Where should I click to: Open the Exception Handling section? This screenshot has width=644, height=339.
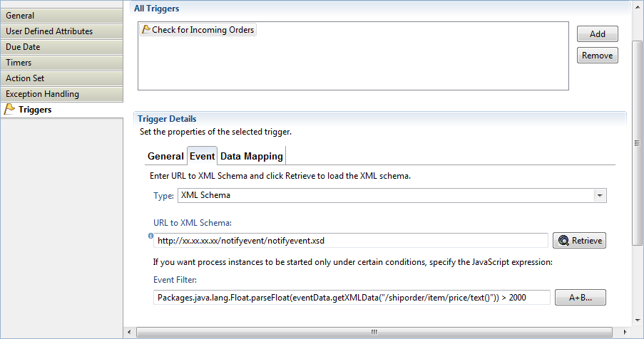pos(61,94)
